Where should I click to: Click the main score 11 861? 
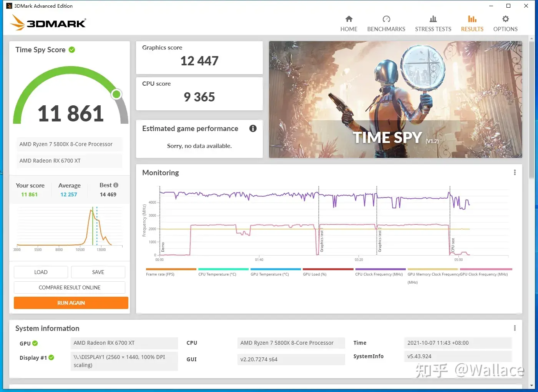[x=71, y=114]
